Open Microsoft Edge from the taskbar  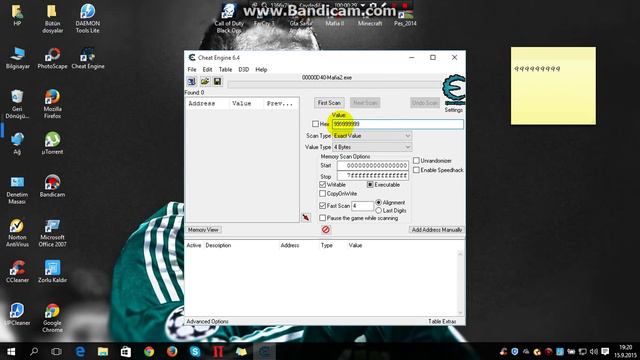[x=80, y=351]
